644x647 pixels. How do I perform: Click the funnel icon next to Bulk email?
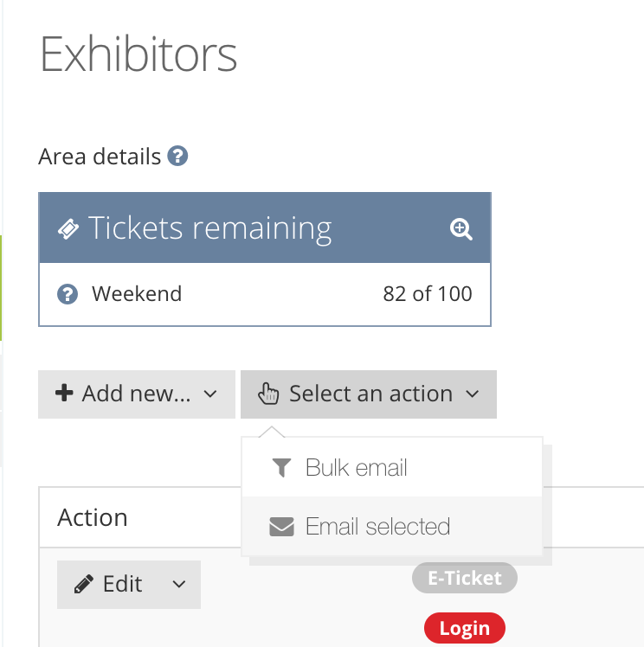click(282, 468)
